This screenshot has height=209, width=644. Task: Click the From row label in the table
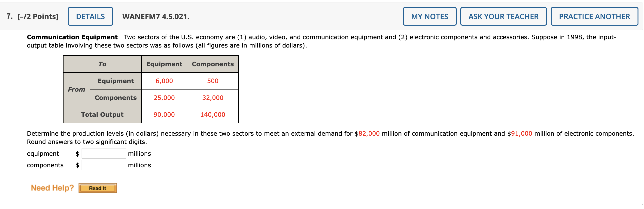77,89
